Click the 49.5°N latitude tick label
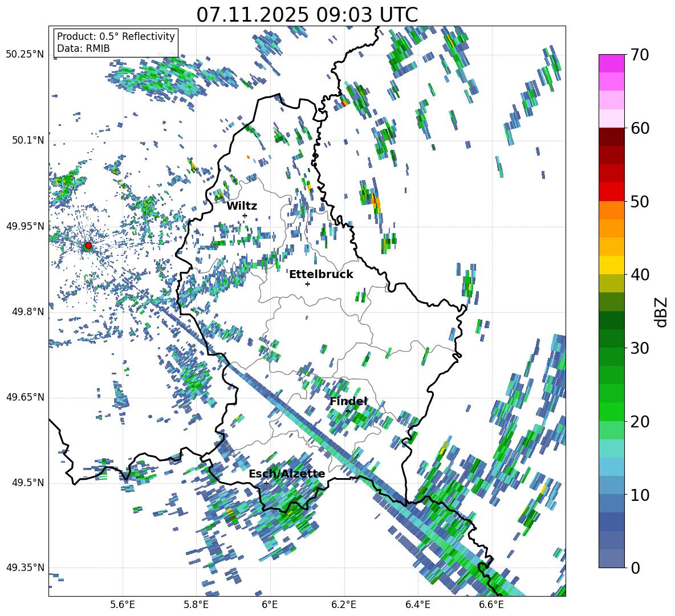The image size is (675, 616). pos(27,483)
